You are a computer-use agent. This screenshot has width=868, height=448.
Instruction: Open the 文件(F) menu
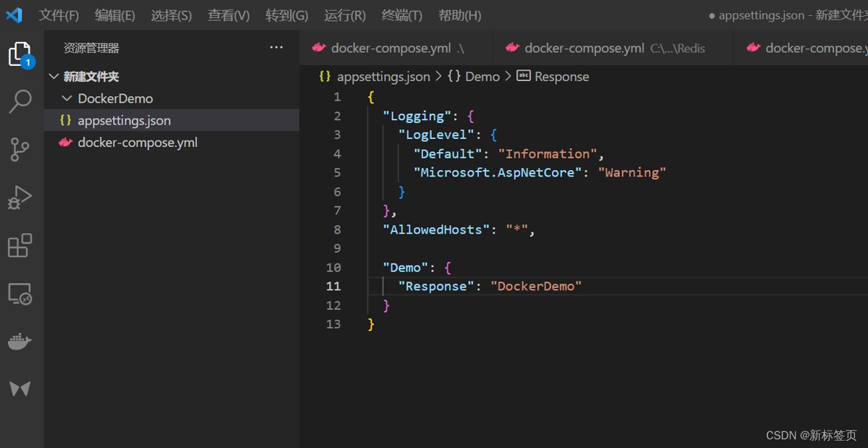(x=59, y=15)
